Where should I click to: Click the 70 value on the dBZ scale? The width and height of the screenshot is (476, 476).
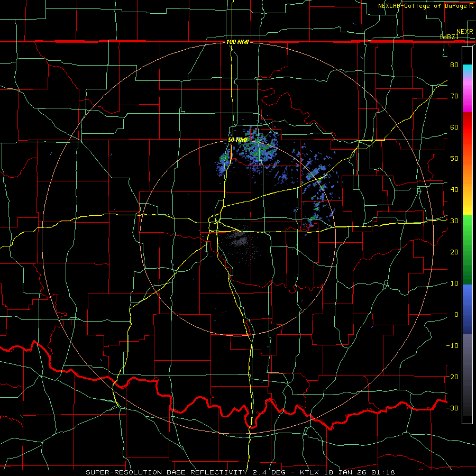click(x=454, y=96)
